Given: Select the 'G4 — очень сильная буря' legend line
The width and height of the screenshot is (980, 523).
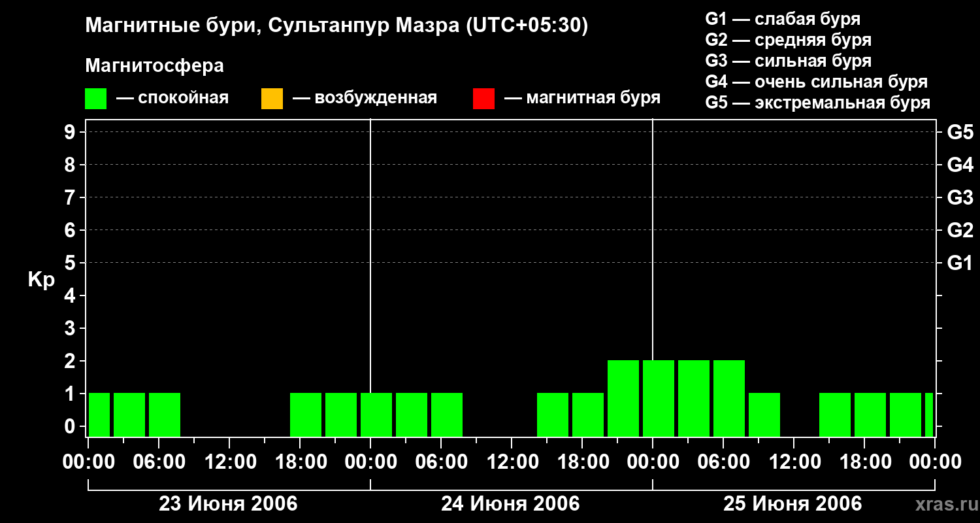Looking at the screenshot, I should click(x=817, y=82).
